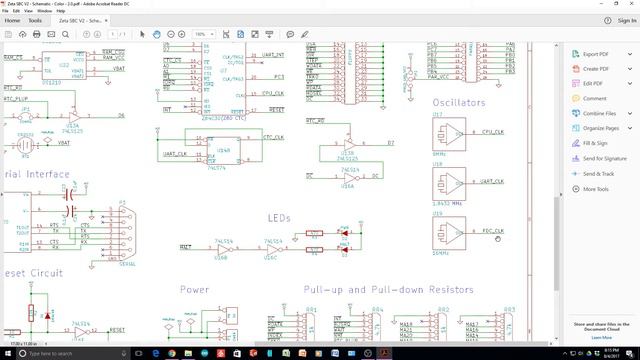This screenshot has width=640, height=360.
Task: Switch to the Tools tab
Action: [35, 20]
